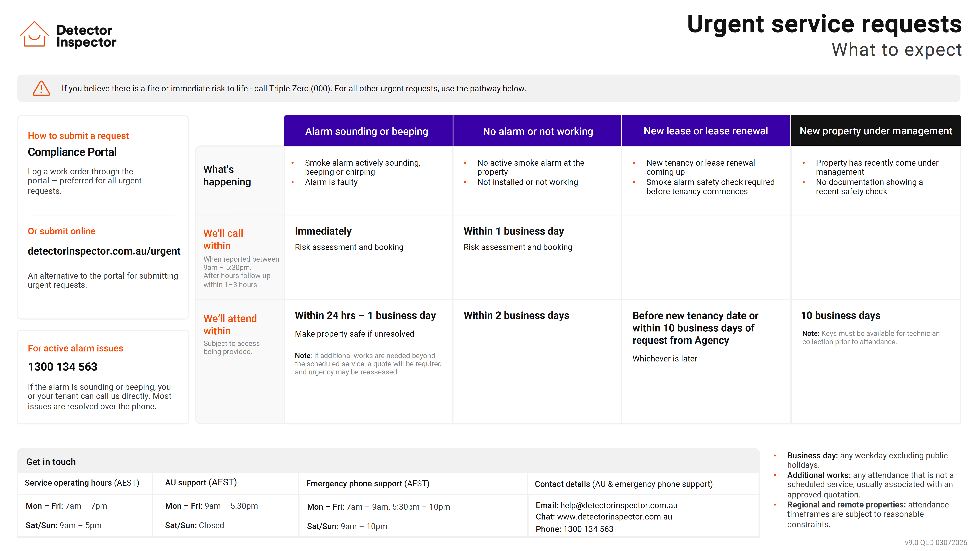
Task: Click the We'll attend within row label
Action: 230,324
